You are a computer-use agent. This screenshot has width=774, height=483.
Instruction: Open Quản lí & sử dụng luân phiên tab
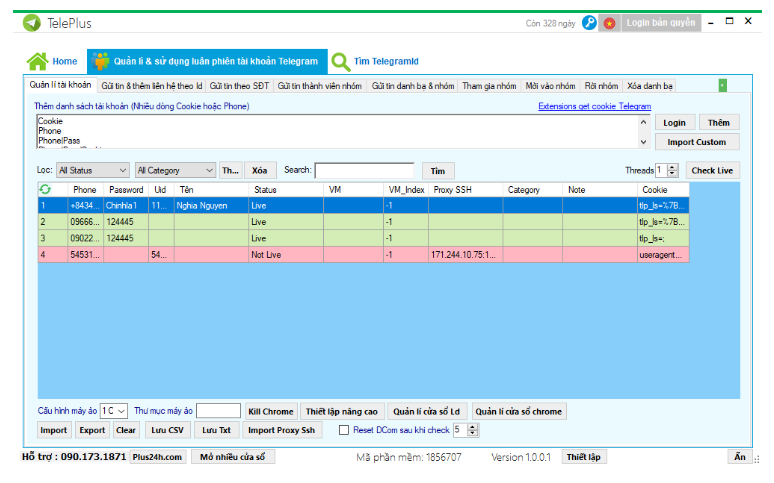pos(207,61)
